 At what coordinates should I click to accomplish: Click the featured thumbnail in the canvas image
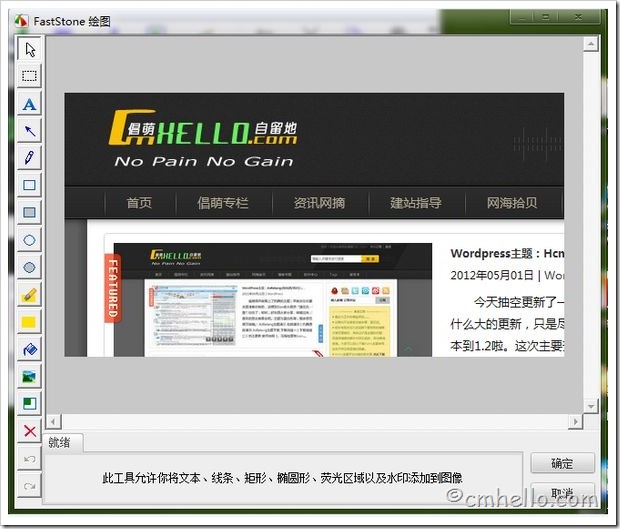click(273, 300)
